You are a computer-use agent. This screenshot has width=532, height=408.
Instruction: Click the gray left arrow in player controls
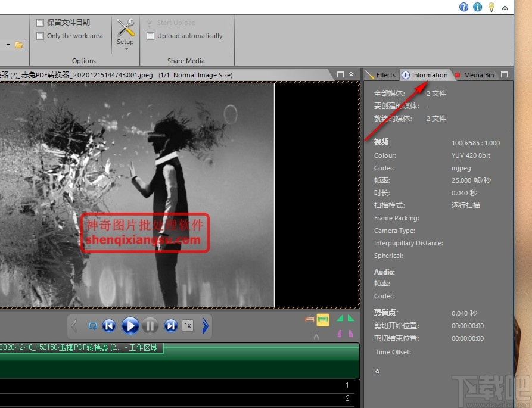point(74,326)
